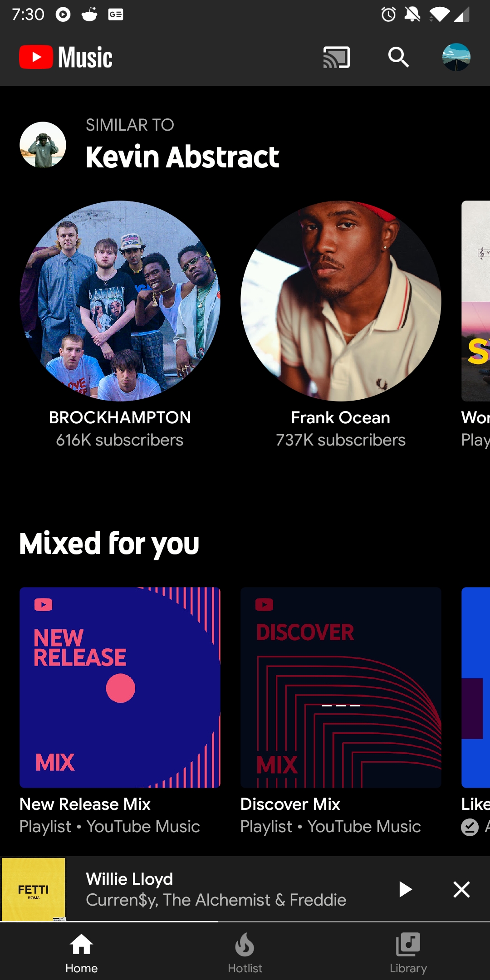Open the account profile avatar
This screenshot has height=980, width=490.
click(456, 57)
